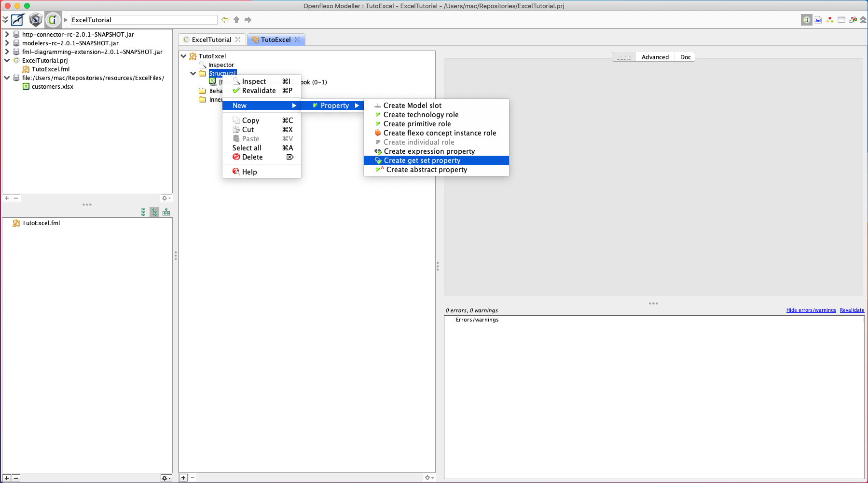Open the window-layout perspective icon
The image size is (868, 483).
[841, 20]
